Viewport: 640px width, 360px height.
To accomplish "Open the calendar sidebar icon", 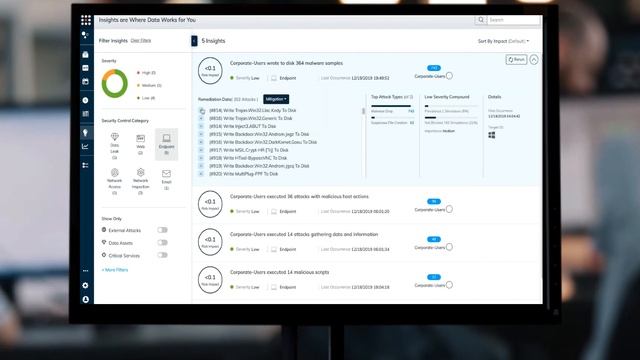I will tap(85, 82).
